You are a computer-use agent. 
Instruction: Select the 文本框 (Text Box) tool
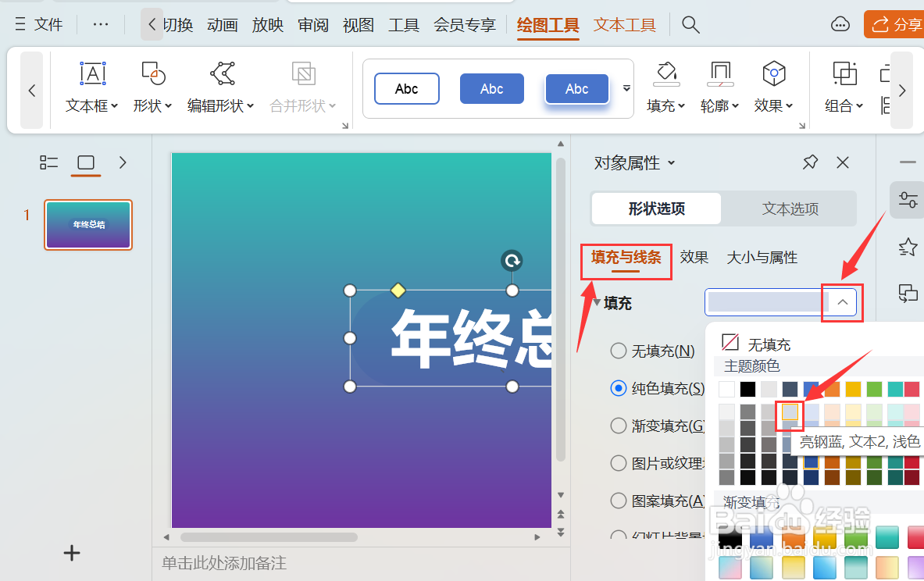coord(92,86)
